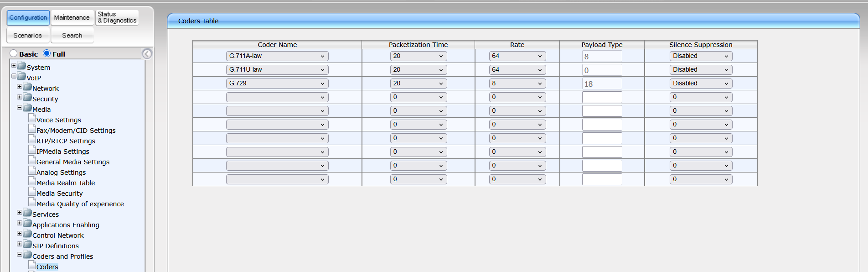This screenshot has height=272, width=868.
Task: Click the Media Realm Table page icon
Action: (x=32, y=181)
